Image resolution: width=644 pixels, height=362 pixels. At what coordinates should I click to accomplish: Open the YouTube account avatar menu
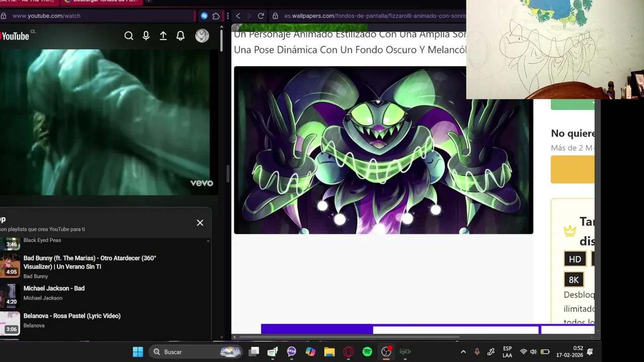click(202, 36)
